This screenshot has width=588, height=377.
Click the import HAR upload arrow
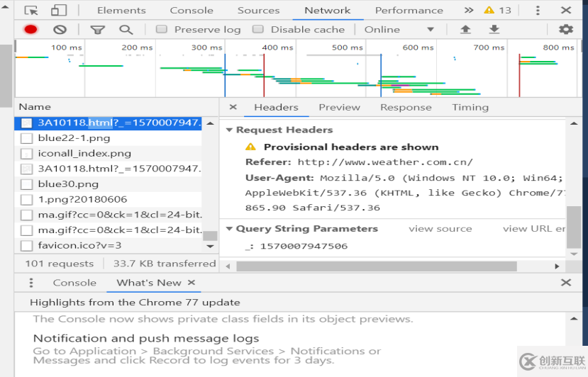[465, 30]
